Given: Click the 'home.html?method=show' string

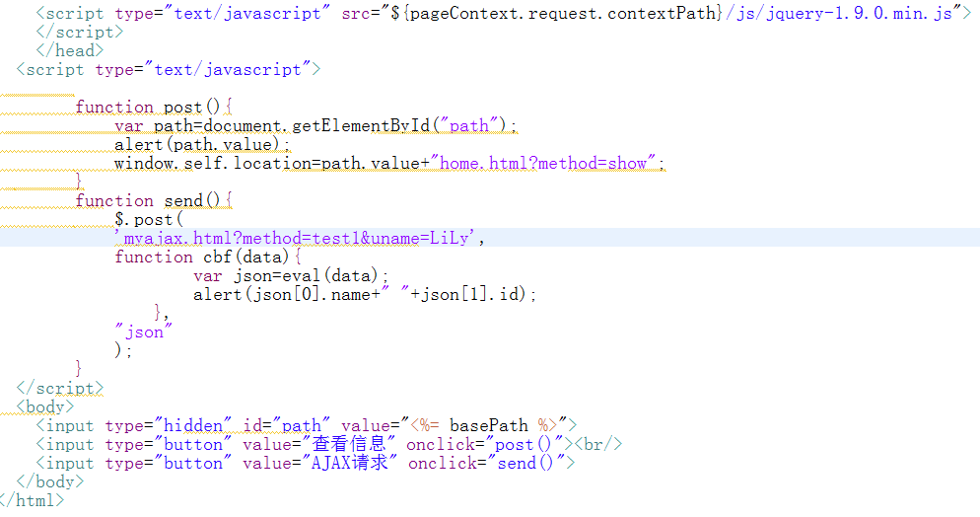Looking at the screenshot, I should pos(542,163).
